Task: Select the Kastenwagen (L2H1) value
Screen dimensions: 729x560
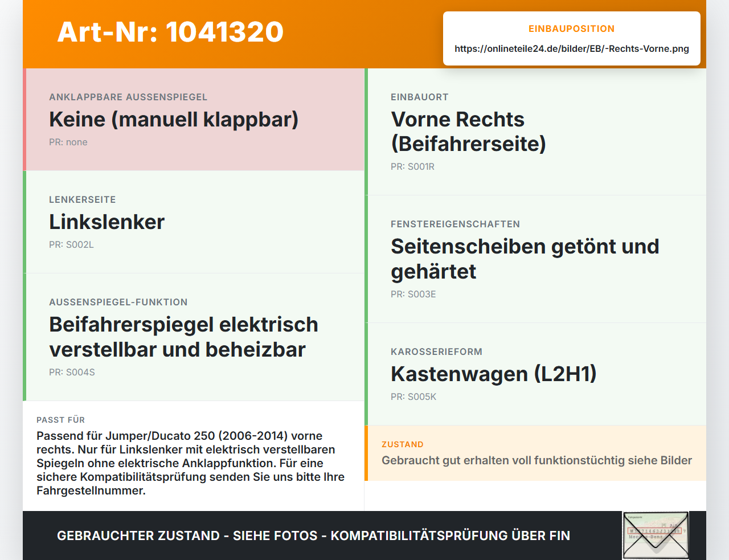Action: coord(493,374)
